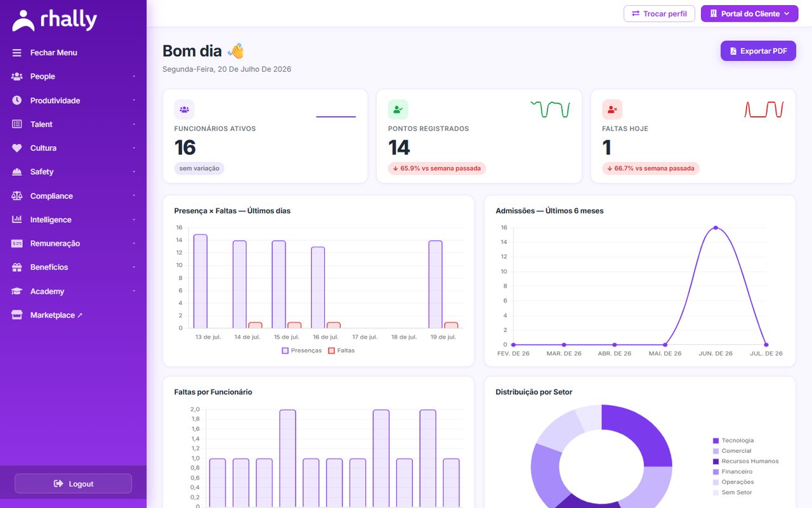
Task: Click the Academy menu label
Action: 48,291
